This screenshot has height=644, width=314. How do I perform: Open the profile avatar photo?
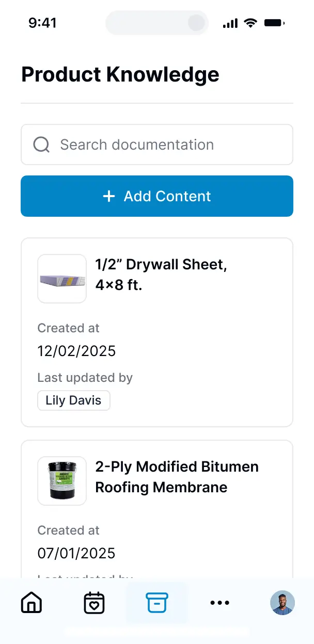click(x=282, y=602)
